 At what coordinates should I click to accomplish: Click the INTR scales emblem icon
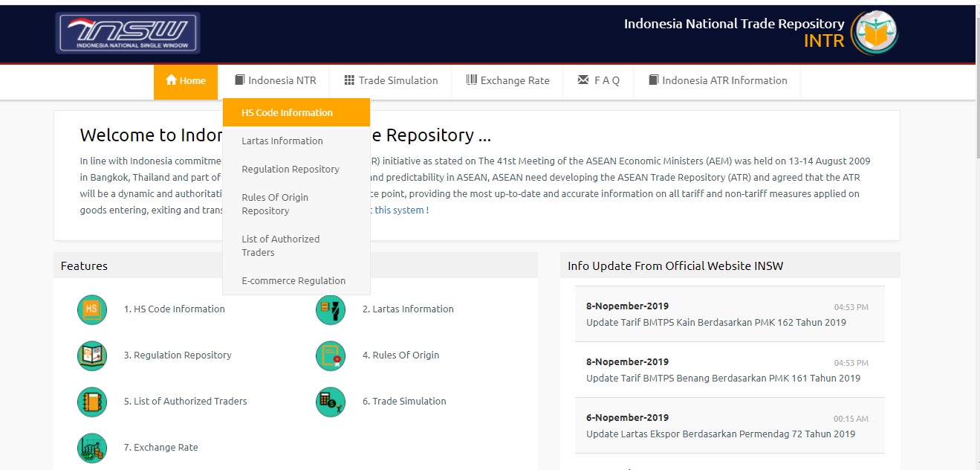coord(874,33)
